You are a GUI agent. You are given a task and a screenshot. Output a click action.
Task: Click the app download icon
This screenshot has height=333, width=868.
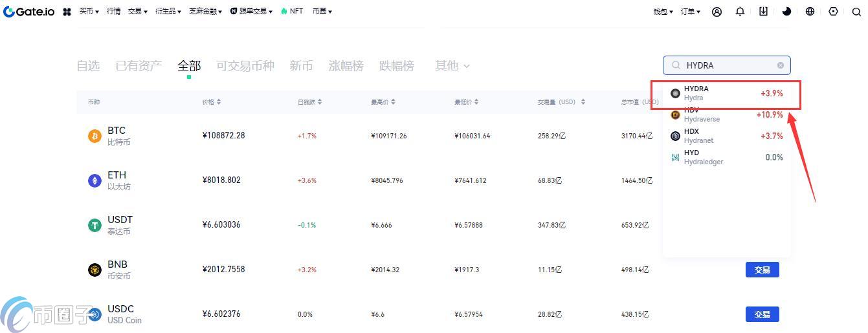[763, 12]
